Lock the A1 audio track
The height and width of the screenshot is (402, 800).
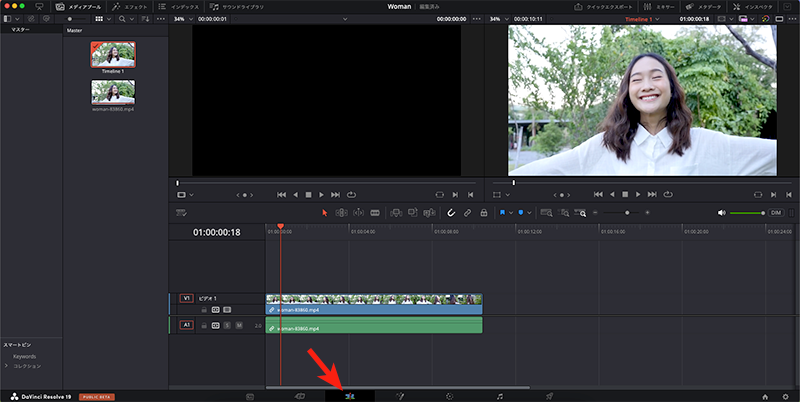coord(204,325)
